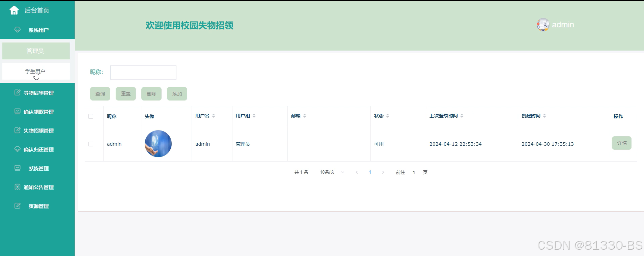The image size is (644, 256).
Task: Select the 学生用户 submenu item
Action: pyautogui.click(x=36, y=71)
